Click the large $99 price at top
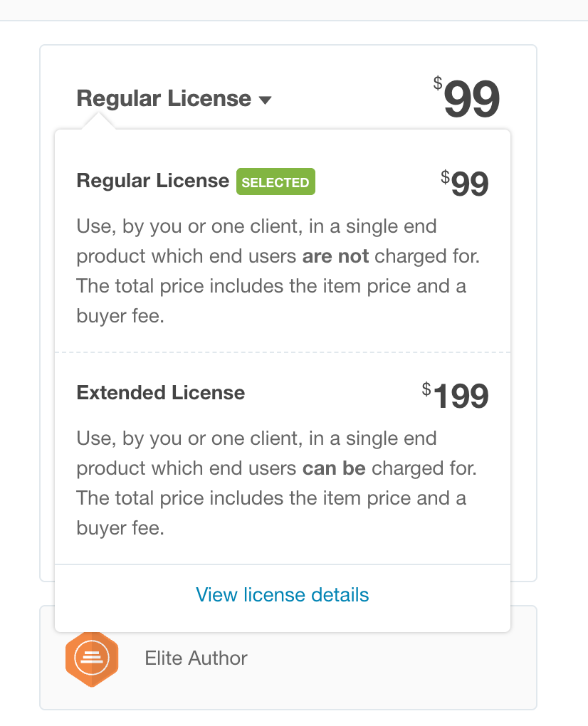Image resolution: width=588 pixels, height=726 pixels. pyautogui.click(x=471, y=100)
